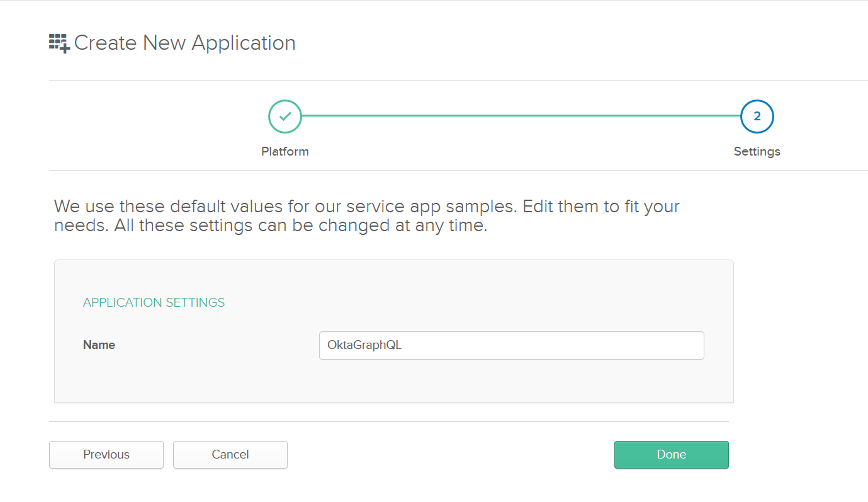Go back with the Previous button

(106, 455)
